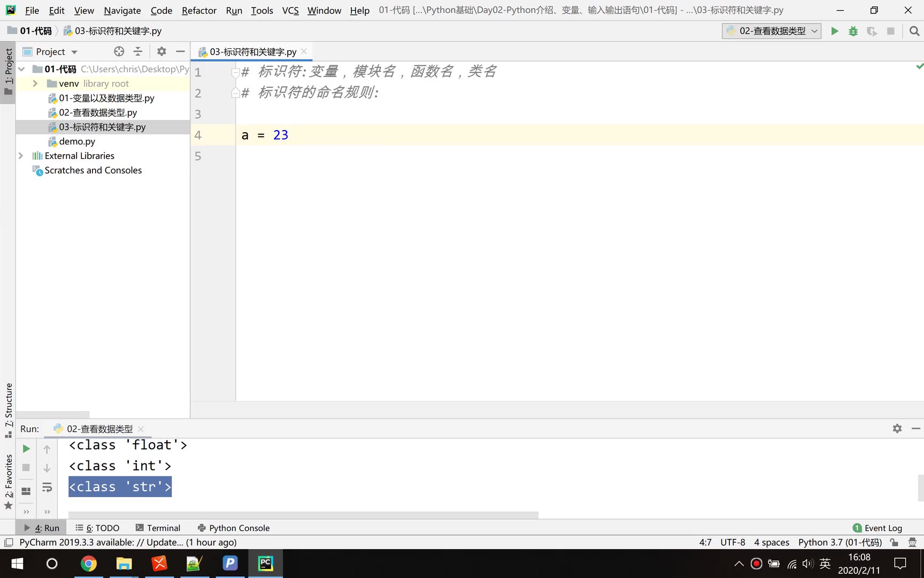Hide the Run panel with minus icon
The height and width of the screenshot is (578, 924).
click(x=916, y=428)
